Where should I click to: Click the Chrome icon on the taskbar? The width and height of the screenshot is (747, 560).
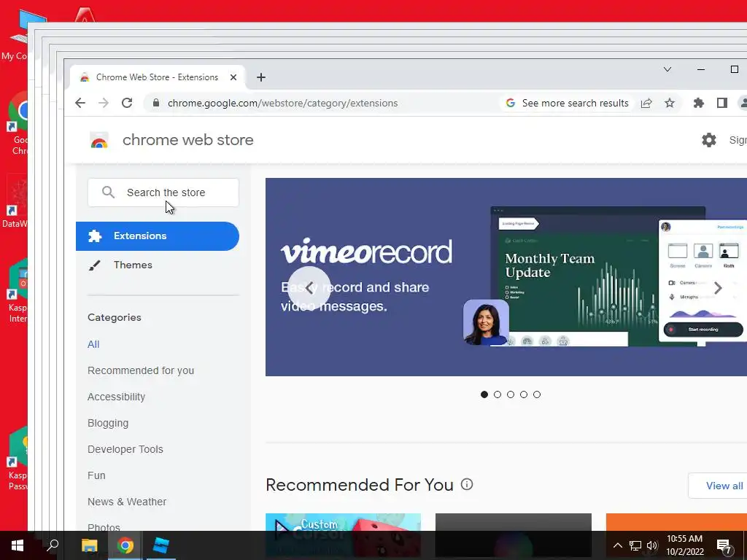125,545
